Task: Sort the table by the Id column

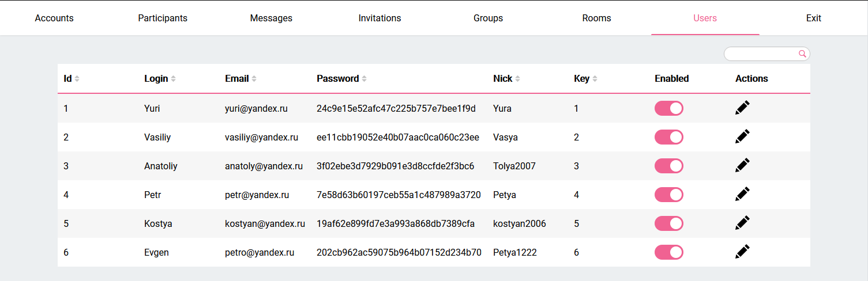Action: 77,79
